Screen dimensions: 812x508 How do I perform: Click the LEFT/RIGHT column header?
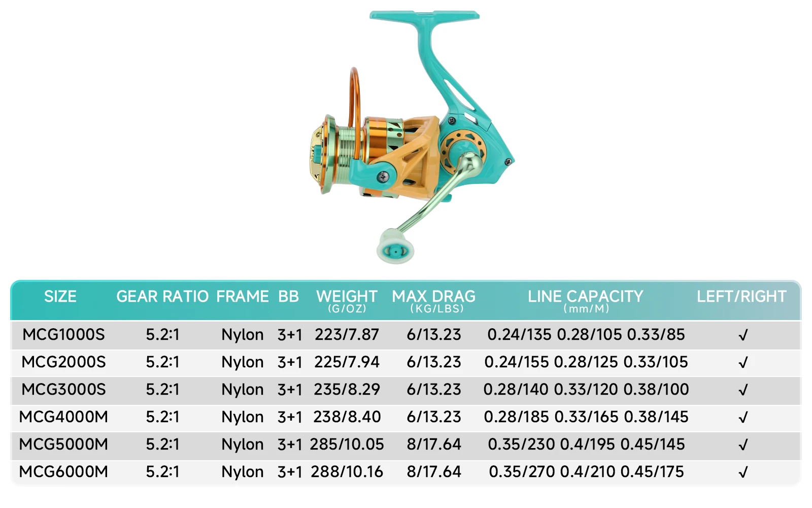741,297
